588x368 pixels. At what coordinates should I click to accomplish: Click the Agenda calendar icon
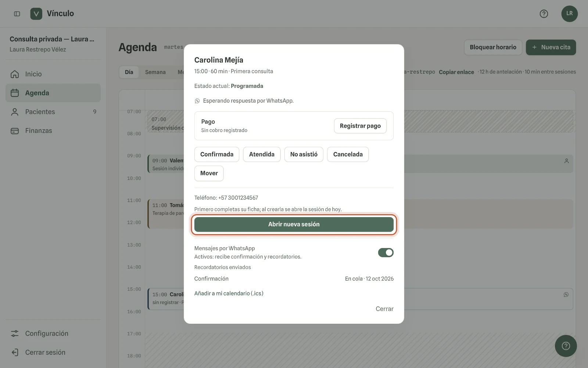pos(15,93)
